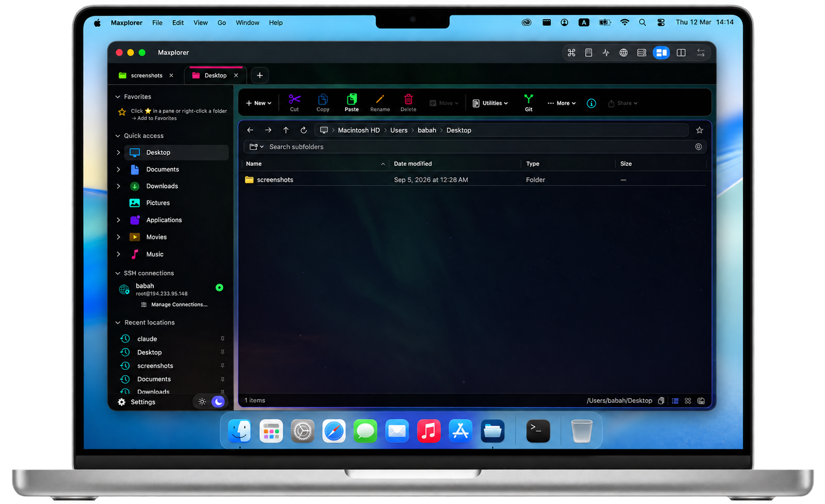Collapse the Quick access section
The width and height of the screenshot is (825, 504).
(118, 136)
